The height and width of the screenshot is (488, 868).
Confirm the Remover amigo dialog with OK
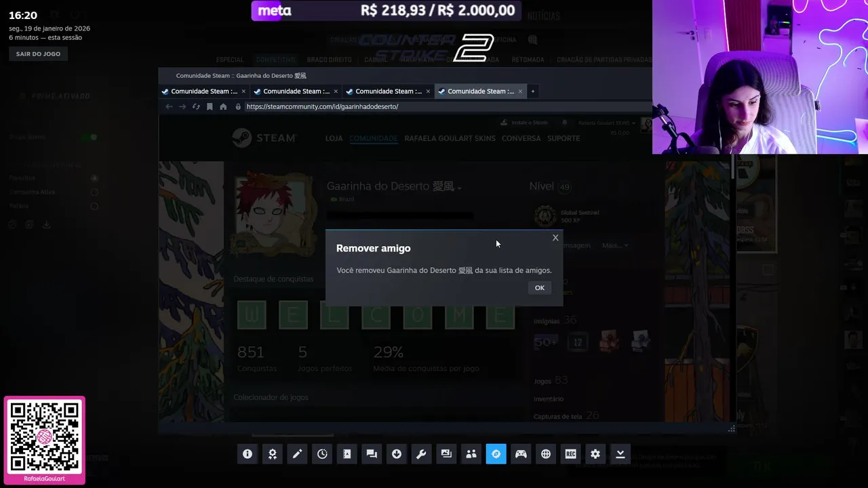pos(539,288)
